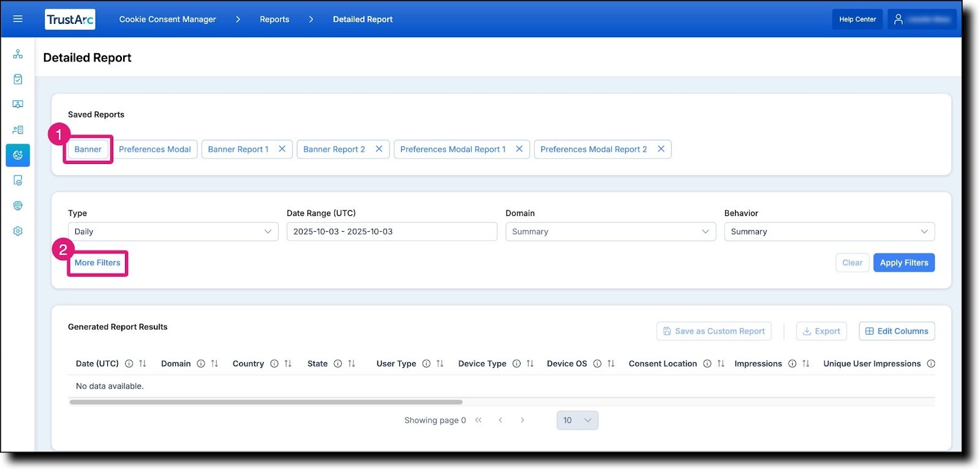
Task: Show info for Impressions column
Action: click(793, 364)
